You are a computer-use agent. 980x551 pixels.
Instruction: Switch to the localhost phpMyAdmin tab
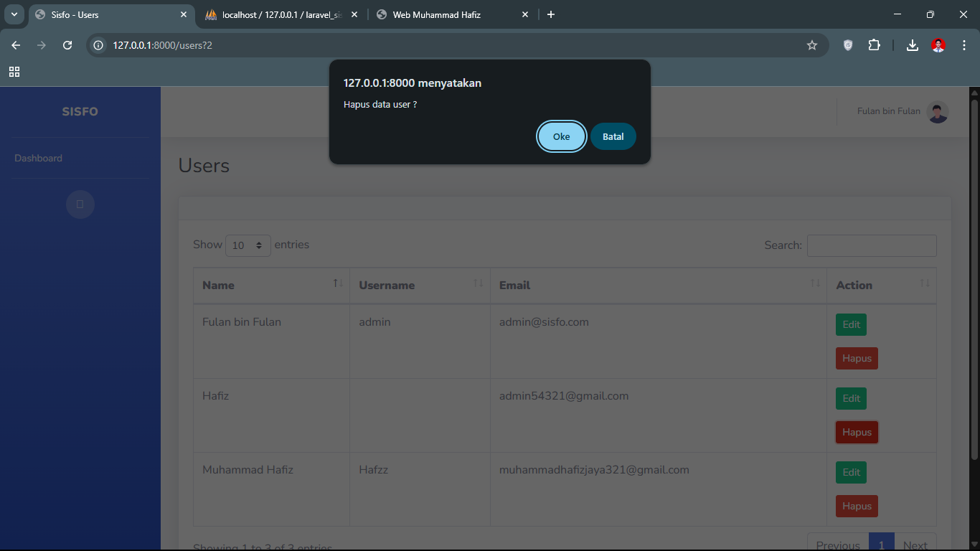click(280, 14)
